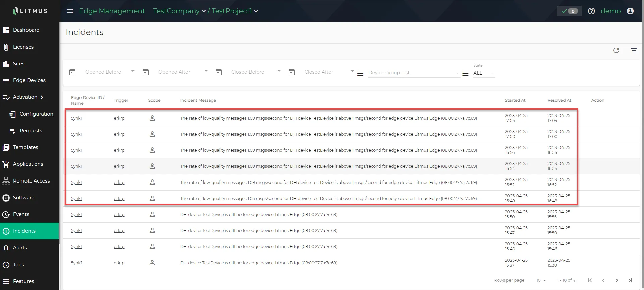
Task: Open the State ALL dropdown
Action: pyautogui.click(x=483, y=73)
